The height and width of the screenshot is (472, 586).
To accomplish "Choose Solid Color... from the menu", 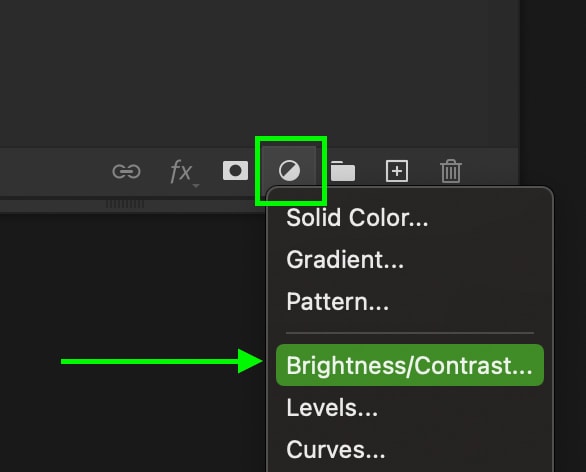I will pos(357,218).
